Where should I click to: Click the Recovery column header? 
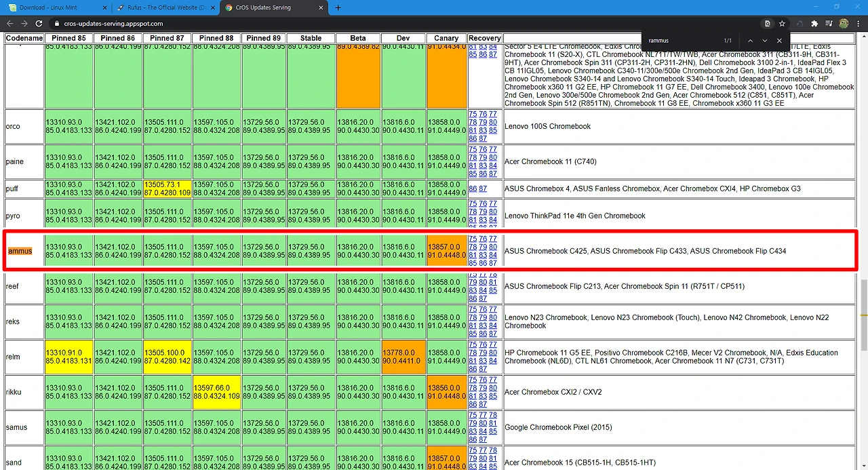[484, 38]
